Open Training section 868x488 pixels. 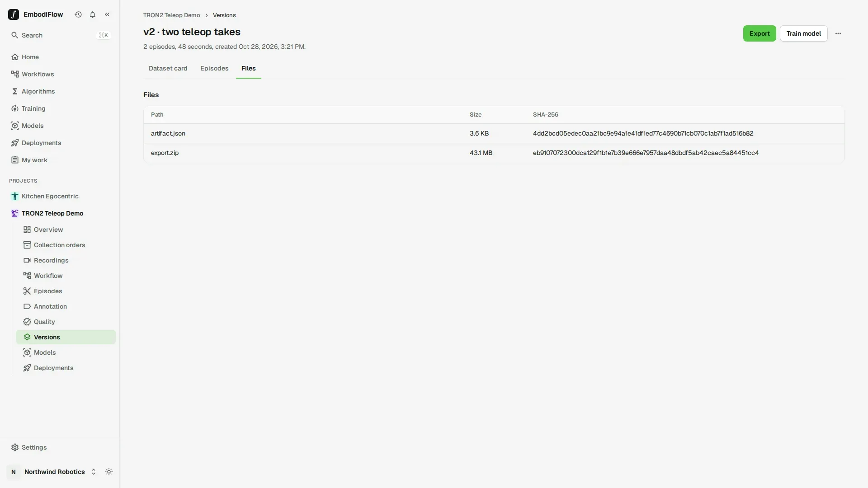point(60,108)
